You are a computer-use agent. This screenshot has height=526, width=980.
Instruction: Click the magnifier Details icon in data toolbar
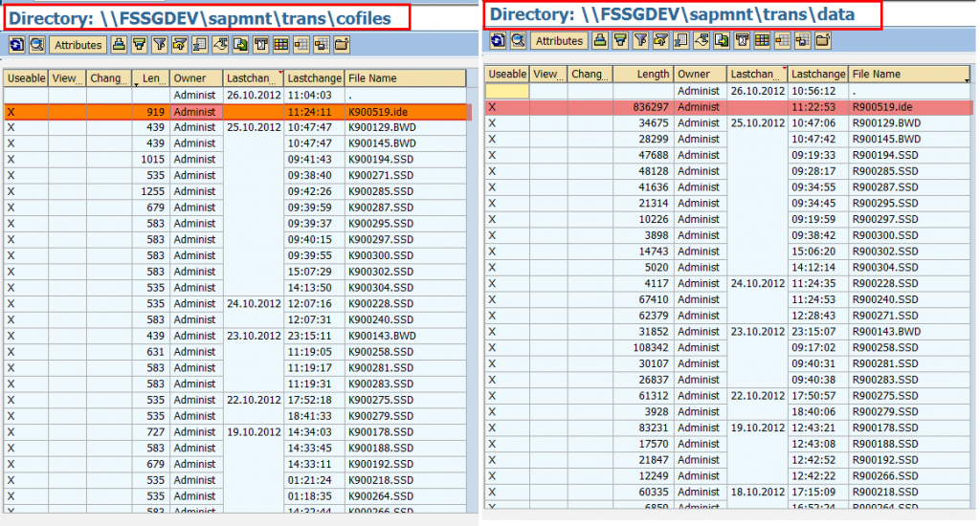pyautogui.click(x=518, y=40)
